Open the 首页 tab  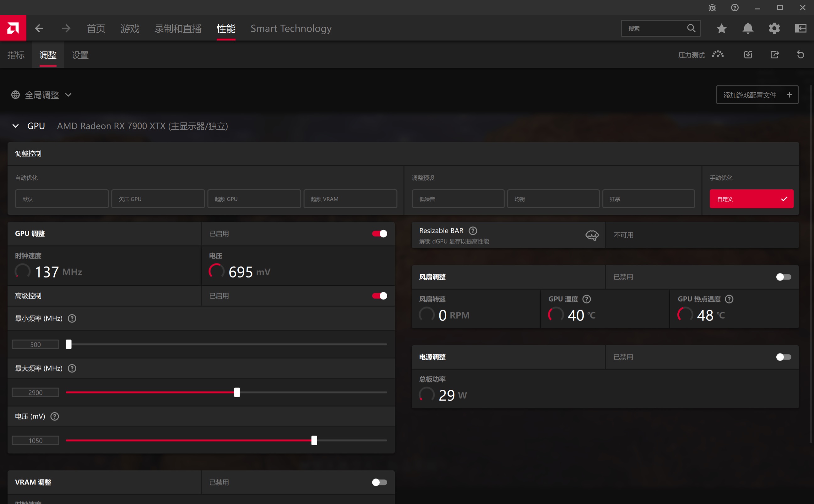(96, 28)
